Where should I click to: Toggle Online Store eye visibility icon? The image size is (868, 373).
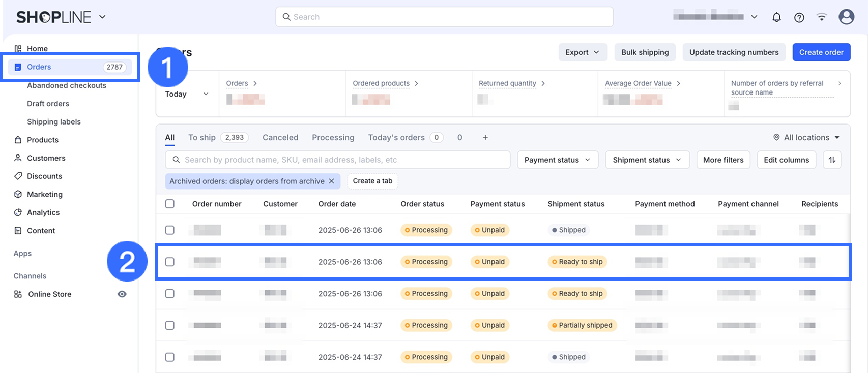click(122, 294)
